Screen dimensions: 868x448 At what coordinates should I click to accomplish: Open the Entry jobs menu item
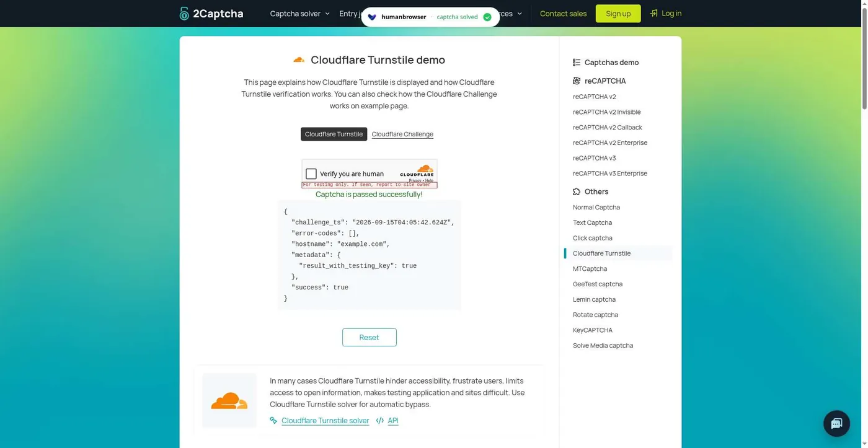pos(350,14)
